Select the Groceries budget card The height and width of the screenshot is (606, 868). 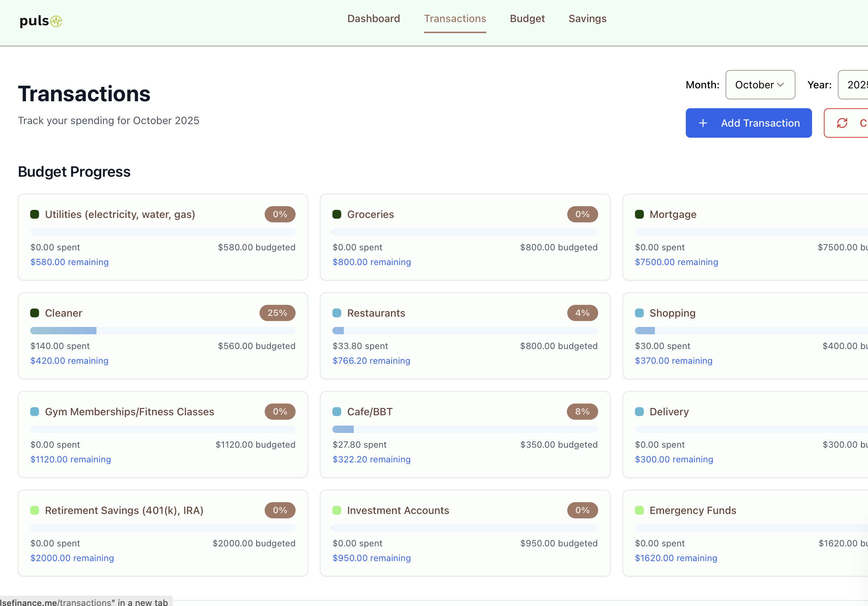(x=465, y=237)
